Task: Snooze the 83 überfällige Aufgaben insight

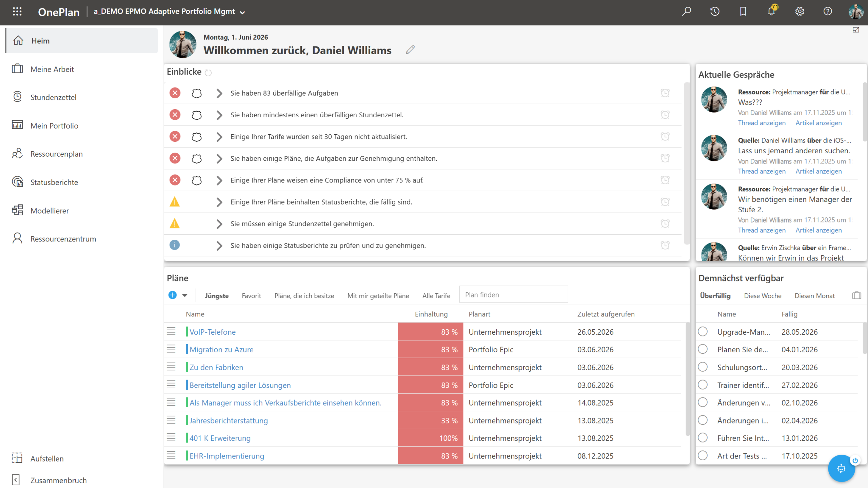Action: [x=665, y=93]
